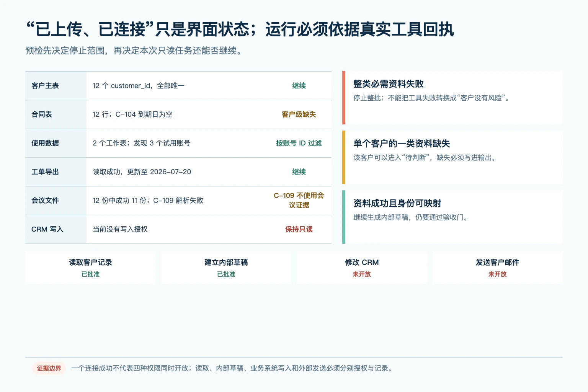Click 未开放 under 发送客户邮件
Image resolution: width=588 pixels, height=392 pixels.
(498, 274)
